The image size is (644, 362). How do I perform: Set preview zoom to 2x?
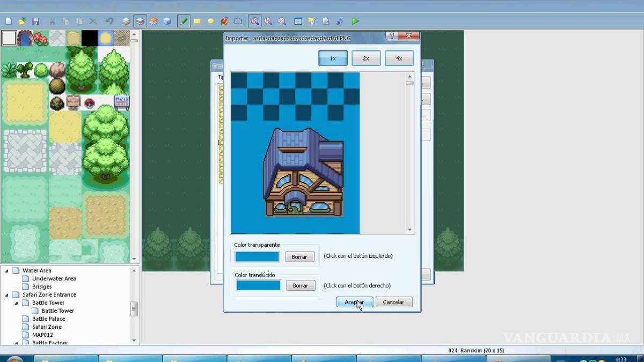coord(366,58)
